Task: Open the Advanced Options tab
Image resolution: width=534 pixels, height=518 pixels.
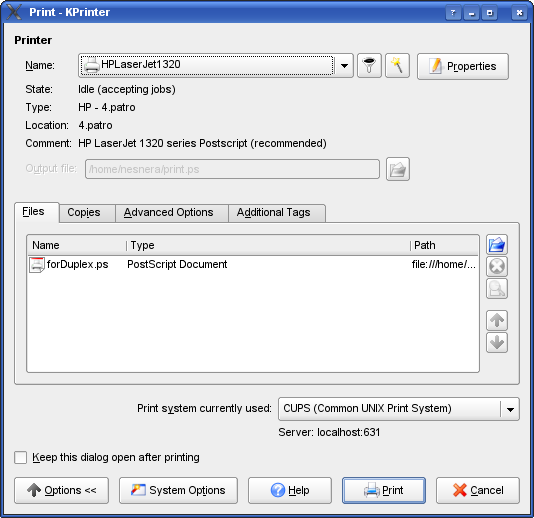Action: [x=169, y=213]
